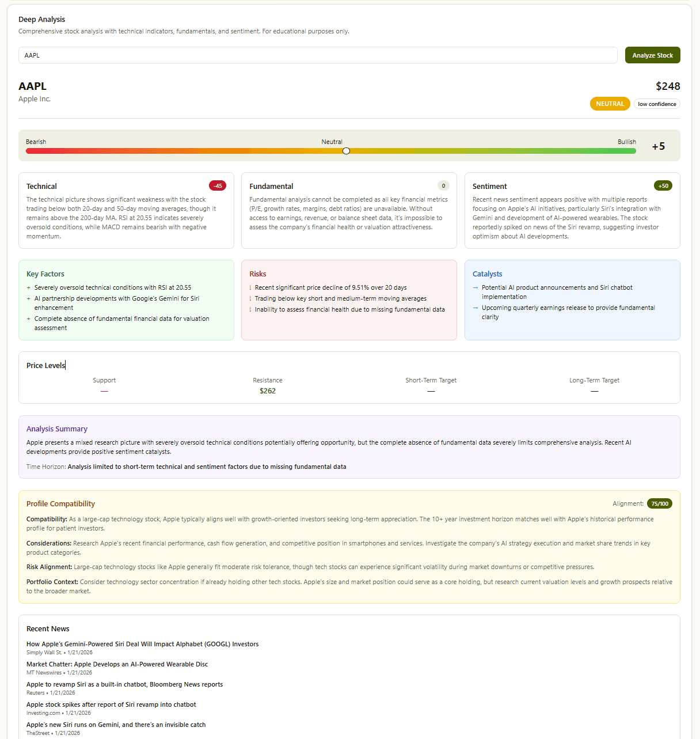Open the Gemini-Powered Siri Deal news article
Image resolution: width=700 pixels, height=739 pixels.
click(x=142, y=644)
